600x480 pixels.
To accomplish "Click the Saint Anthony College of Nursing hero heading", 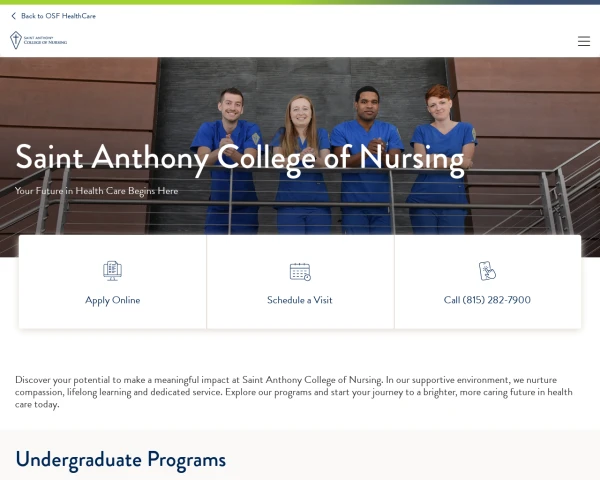I will (240, 158).
